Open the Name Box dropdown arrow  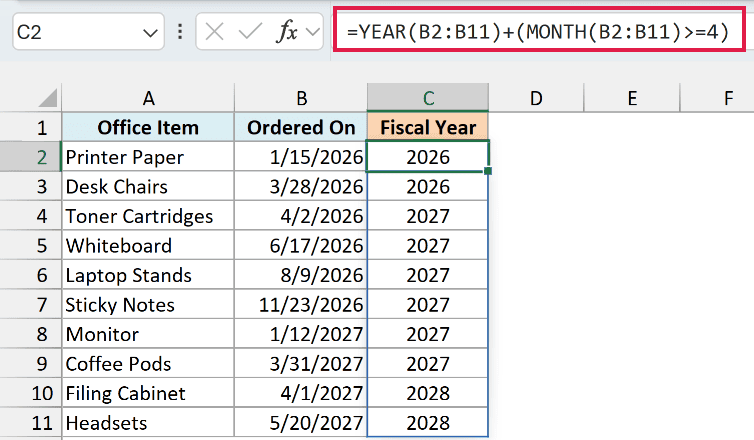pyautogui.click(x=150, y=33)
